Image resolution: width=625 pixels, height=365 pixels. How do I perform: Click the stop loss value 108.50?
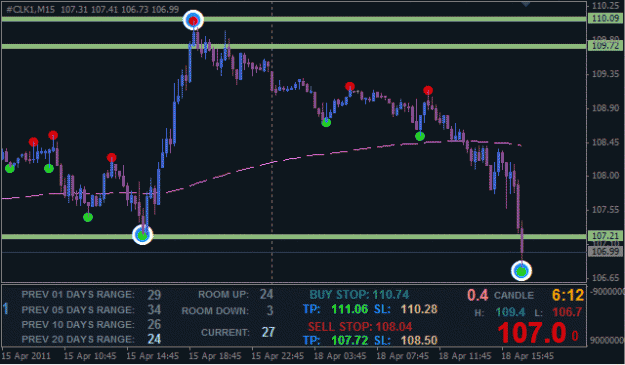coord(419,340)
